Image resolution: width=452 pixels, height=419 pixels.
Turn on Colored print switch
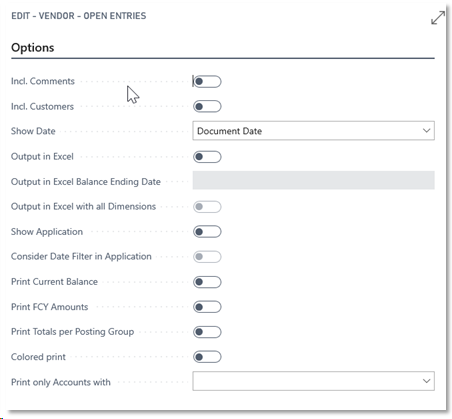[x=207, y=357]
